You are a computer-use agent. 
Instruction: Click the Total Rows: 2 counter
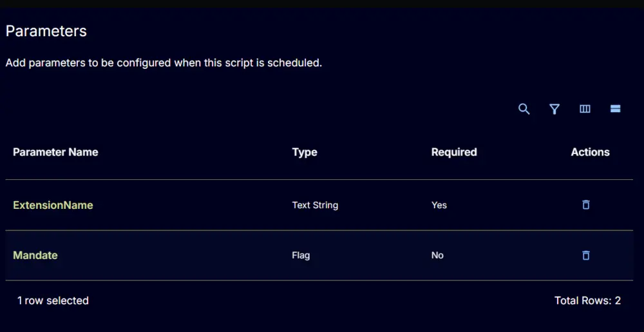(x=587, y=301)
